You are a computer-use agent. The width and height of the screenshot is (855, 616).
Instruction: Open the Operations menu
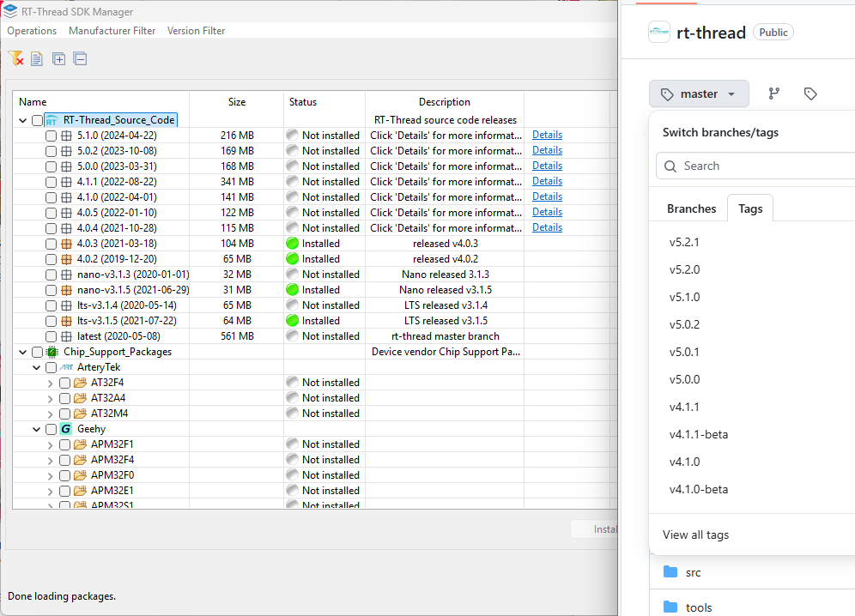31,30
